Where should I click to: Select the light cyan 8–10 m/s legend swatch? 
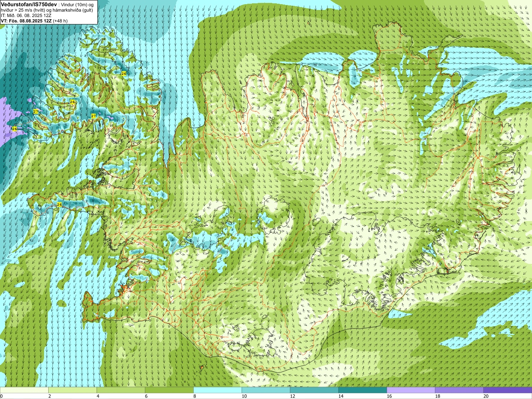(x=218, y=390)
